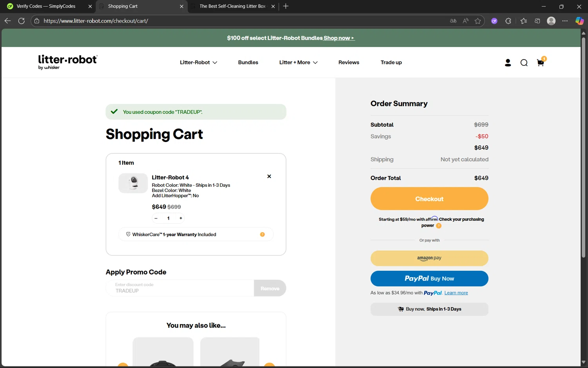Screen dimensions: 588x368
Task: Remove the TRADEUP promo code
Action: click(270, 288)
